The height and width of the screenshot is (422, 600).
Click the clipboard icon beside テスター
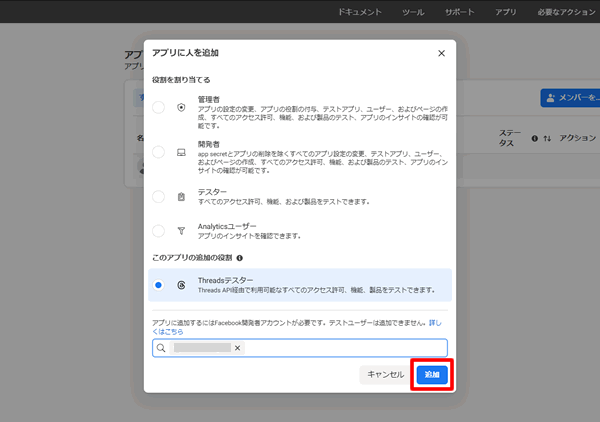[x=181, y=197]
